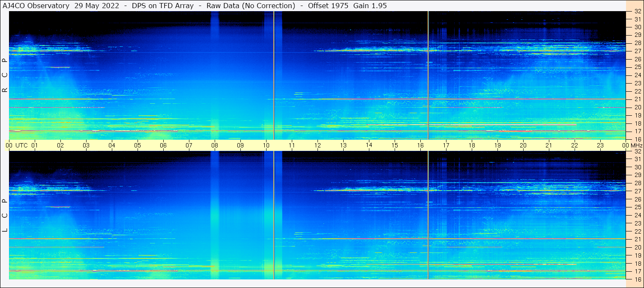Click the 25 MHz label on LCP scale

point(637,207)
